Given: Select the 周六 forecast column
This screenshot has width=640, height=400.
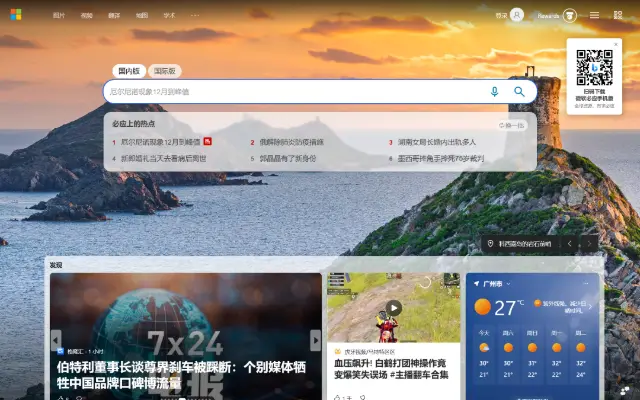Looking at the screenshot, I should tap(508, 354).
